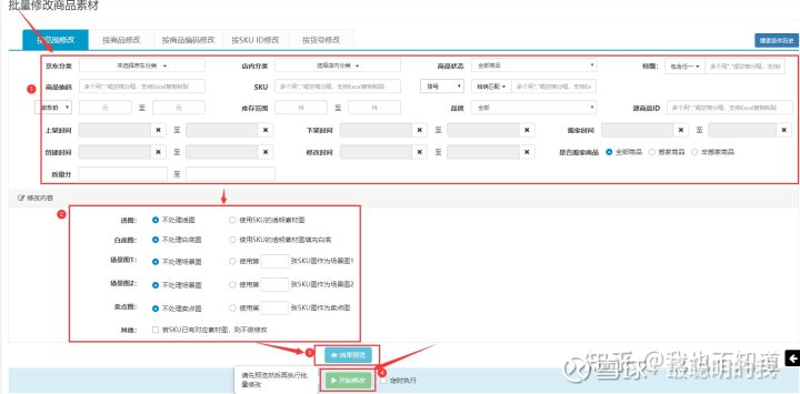Select 使用第…张SKU图 radio for 场景图2

click(x=233, y=285)
